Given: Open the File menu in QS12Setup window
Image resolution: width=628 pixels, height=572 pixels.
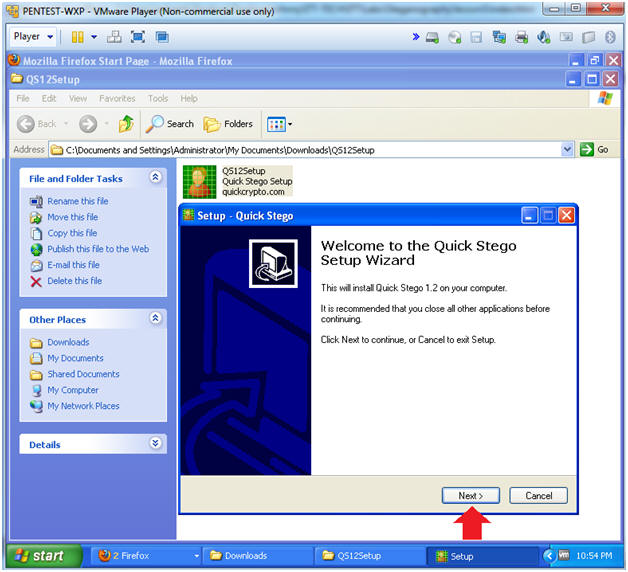Looking at the screenshot, I should [23, 99].
